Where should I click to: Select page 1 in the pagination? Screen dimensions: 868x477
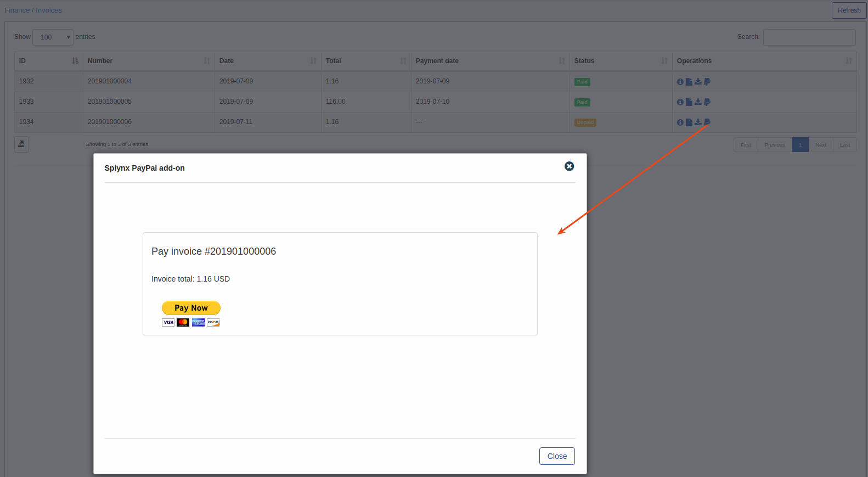800,145
